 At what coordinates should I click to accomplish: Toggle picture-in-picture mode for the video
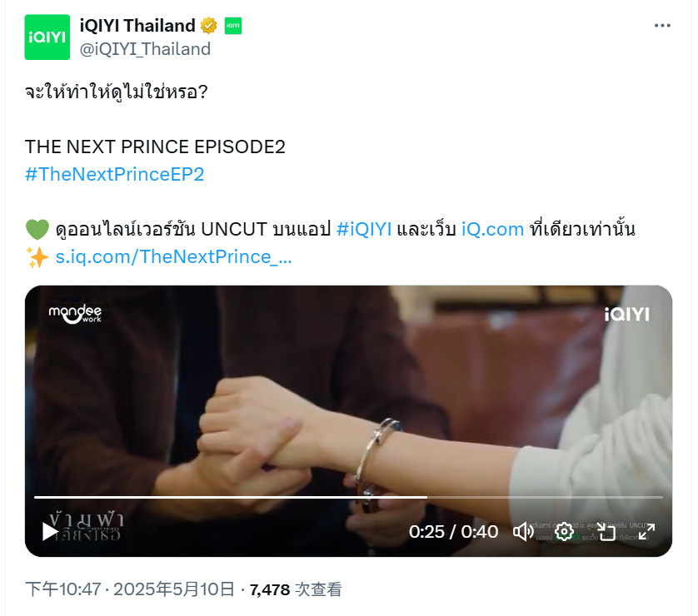click(606, 531)
